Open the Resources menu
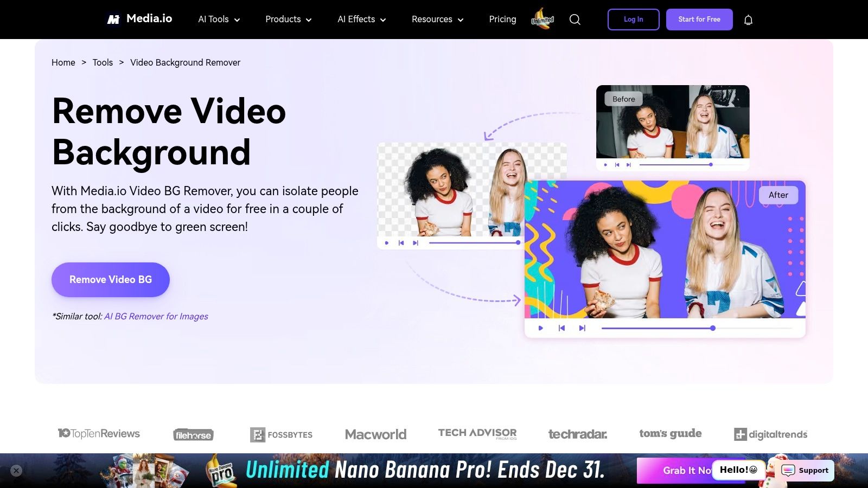The width and height of the screenshot is (868, 488). 437,19
